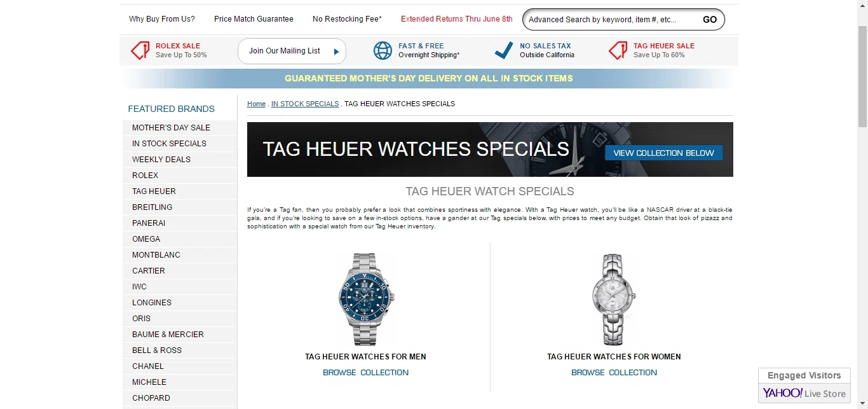Viewport: 868px width, 409px height.
Task: Open the Price Match Guarantee menu item
Action: point(254,19)
